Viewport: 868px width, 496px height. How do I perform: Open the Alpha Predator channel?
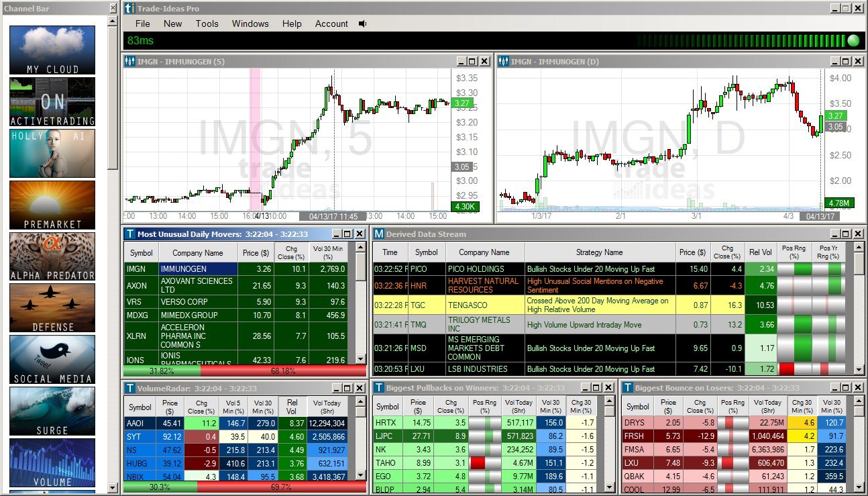(52, 256)
